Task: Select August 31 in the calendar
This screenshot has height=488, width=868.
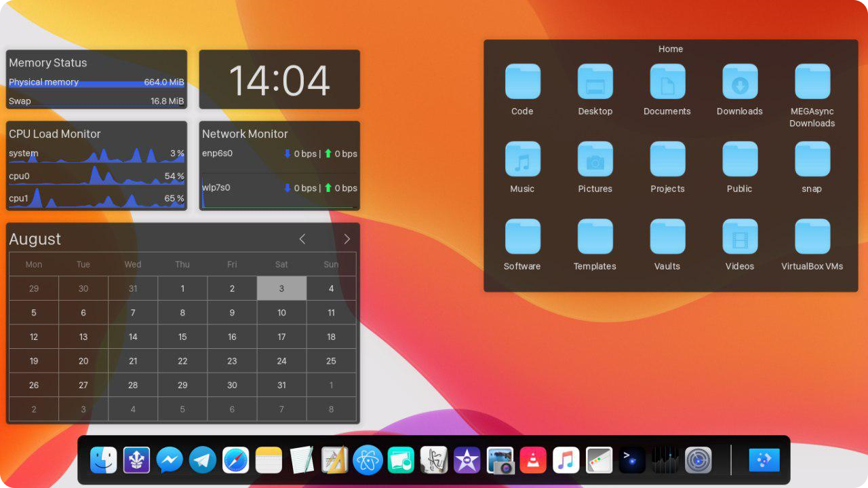Action: [281, 385]
